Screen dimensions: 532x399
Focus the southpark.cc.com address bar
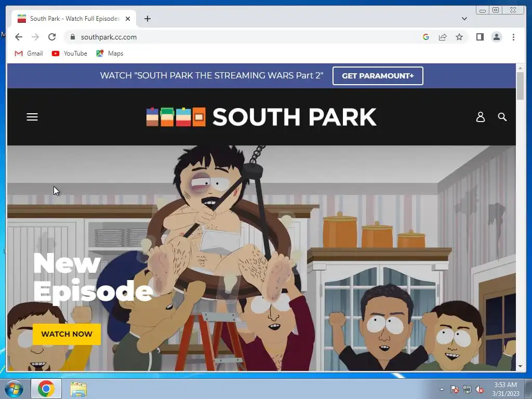[244, 37]
